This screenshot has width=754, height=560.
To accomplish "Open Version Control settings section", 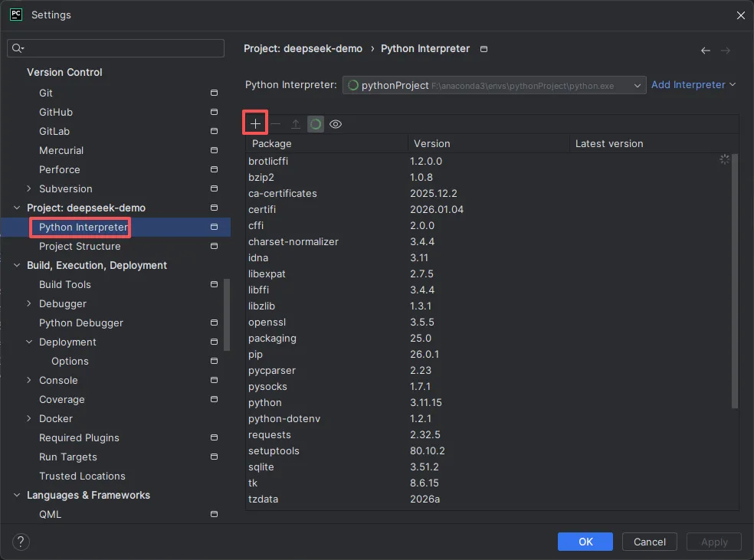I will (x=64, y=72).
